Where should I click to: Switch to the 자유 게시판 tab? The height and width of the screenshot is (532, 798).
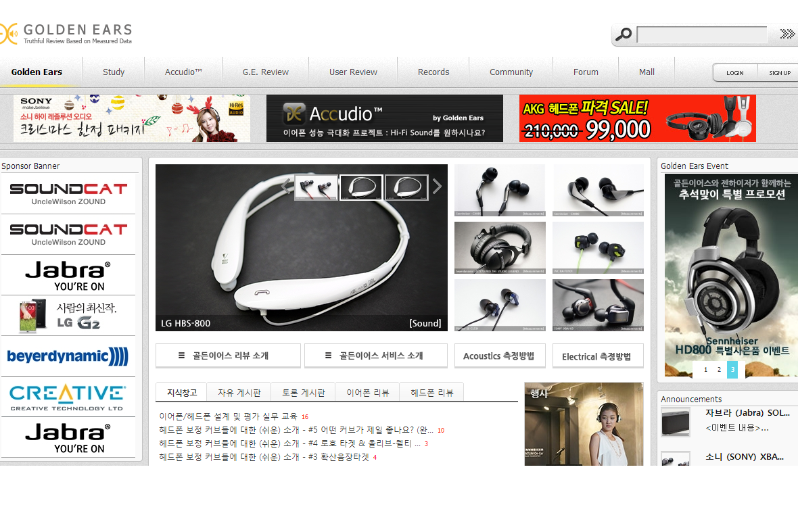point(239,393)
